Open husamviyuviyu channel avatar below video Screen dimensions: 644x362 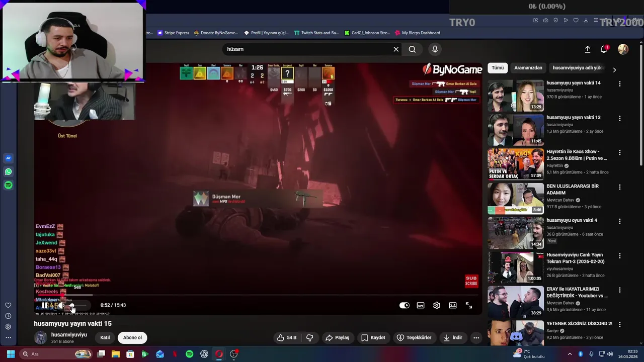[x=40, y=337]
